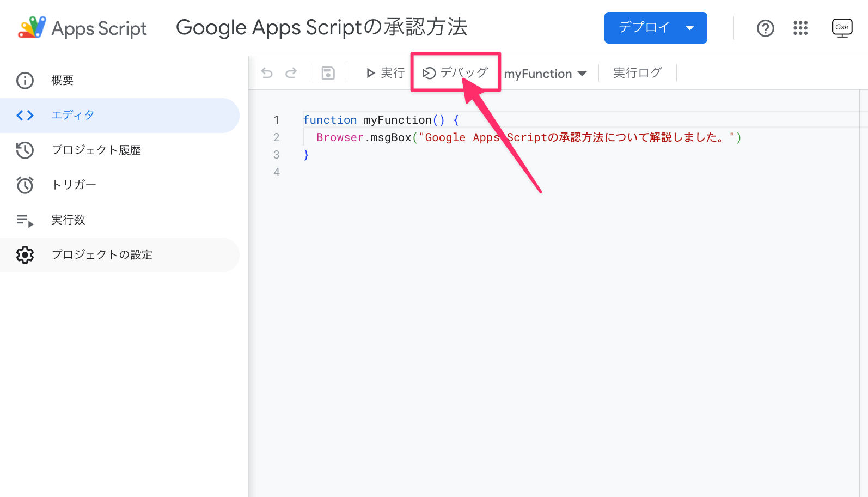Screen dimensions: 868x497
Task: Click line number 4 in the gutter
Action: pos(277,172)
